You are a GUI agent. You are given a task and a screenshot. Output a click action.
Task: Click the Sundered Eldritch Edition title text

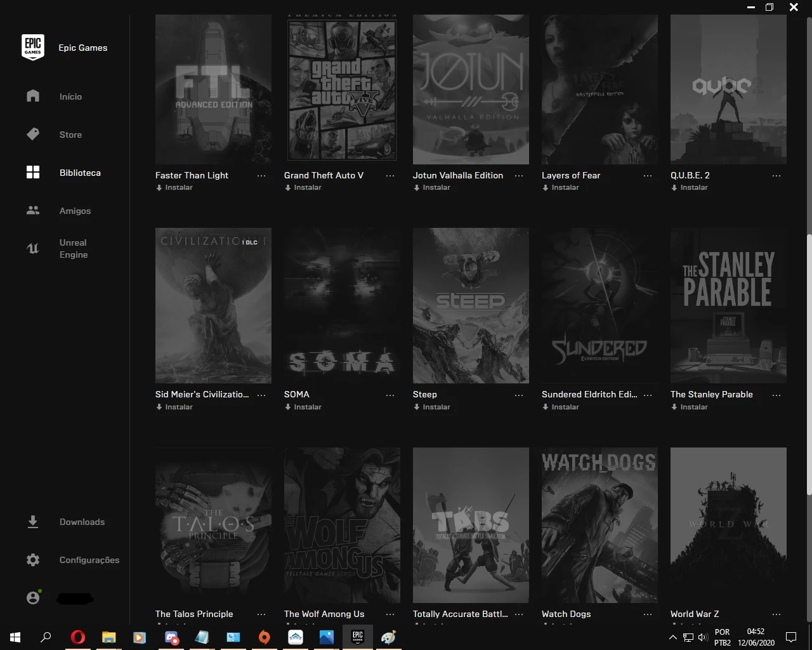point(589,394)
